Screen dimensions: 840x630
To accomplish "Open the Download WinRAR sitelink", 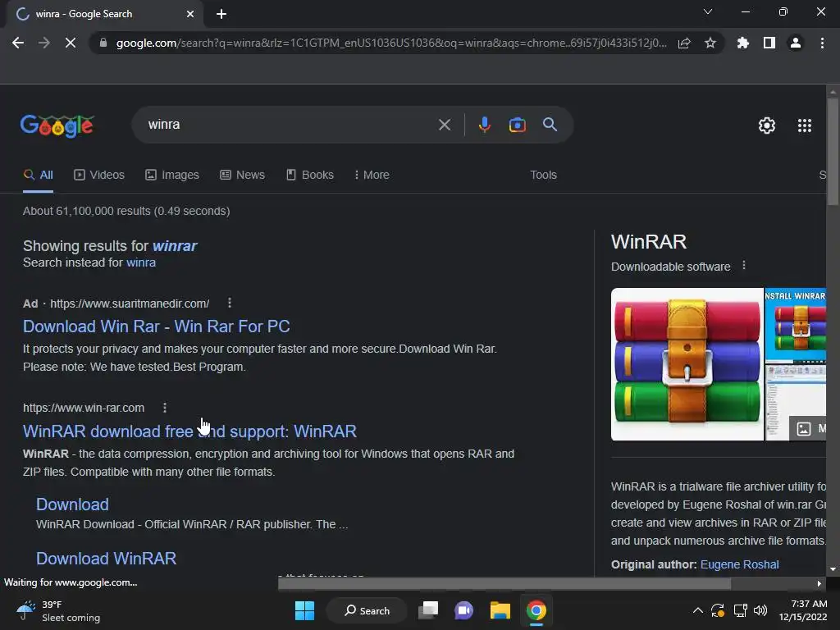I will click(106, 559).
